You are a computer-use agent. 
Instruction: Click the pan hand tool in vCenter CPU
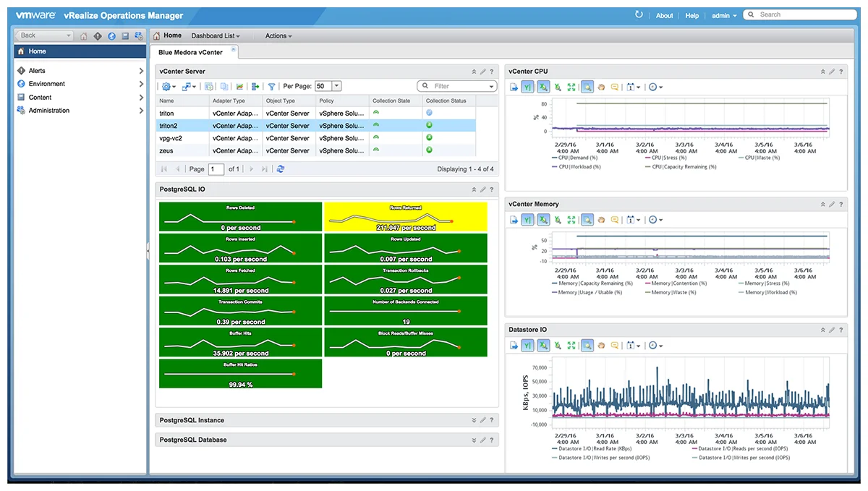click(600, 87)
